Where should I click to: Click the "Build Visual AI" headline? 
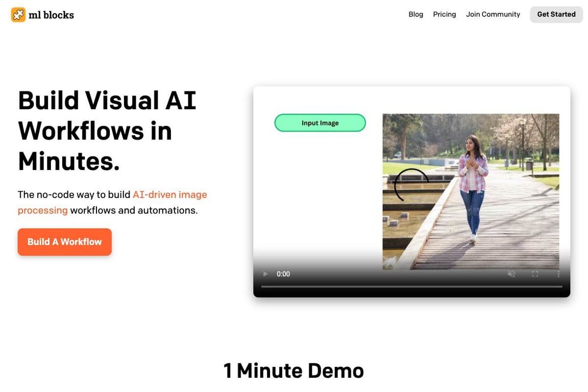coord(107,101)
